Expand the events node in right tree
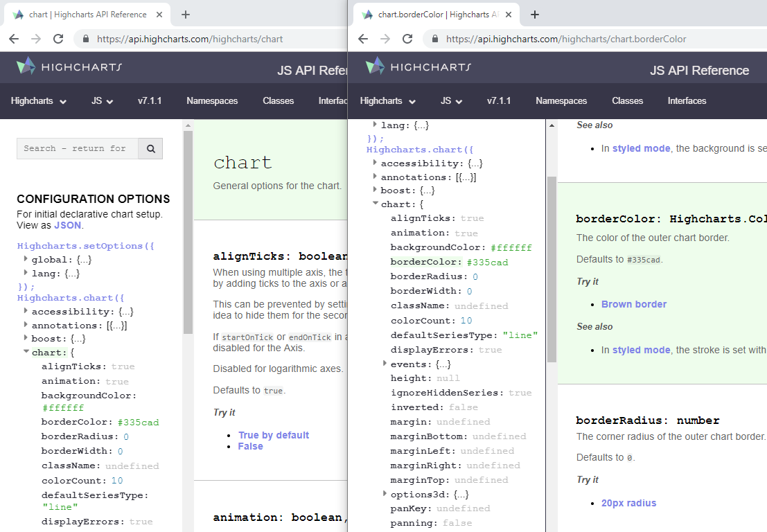The height and width of the screenshot is (532, 767). pyautogui.click(x=385, y=364)
